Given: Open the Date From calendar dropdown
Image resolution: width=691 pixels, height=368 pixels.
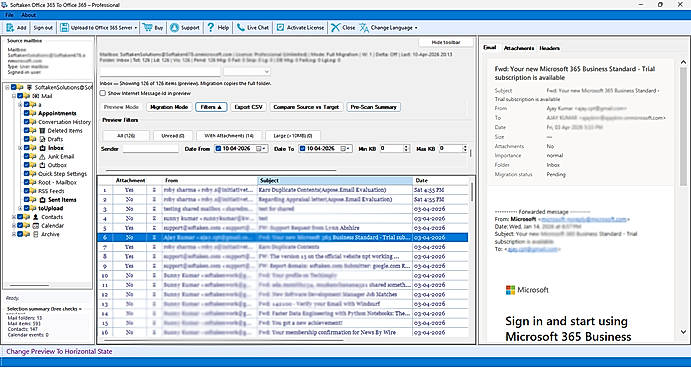Looking at the screenshot, I should (x=261, y=149).
